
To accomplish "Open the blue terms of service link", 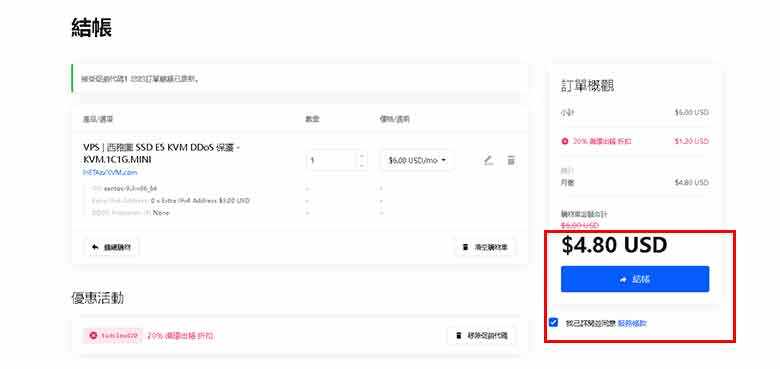I will (x=632, y=323).
